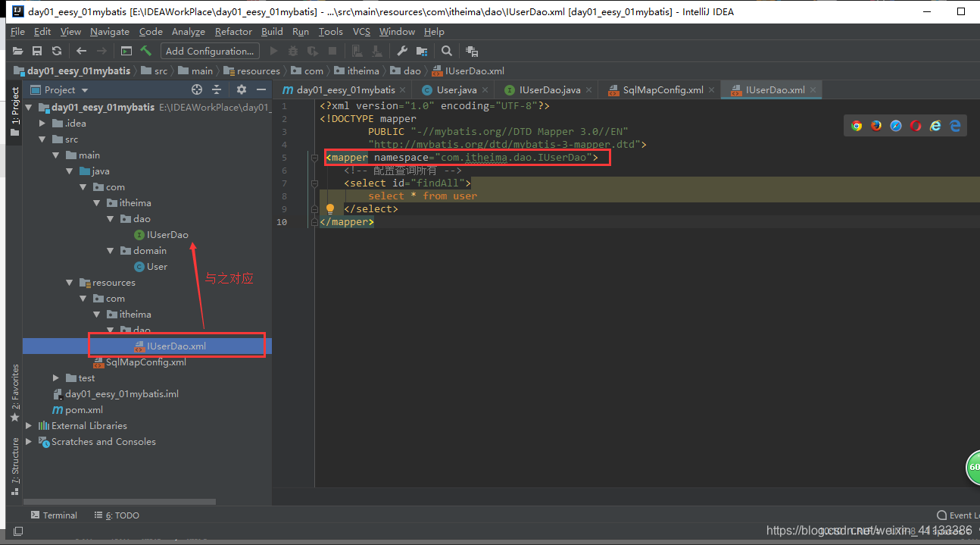Hide the Project tool window
The image size is (980, 545).
pyautogui.click(x=261, y=89)
